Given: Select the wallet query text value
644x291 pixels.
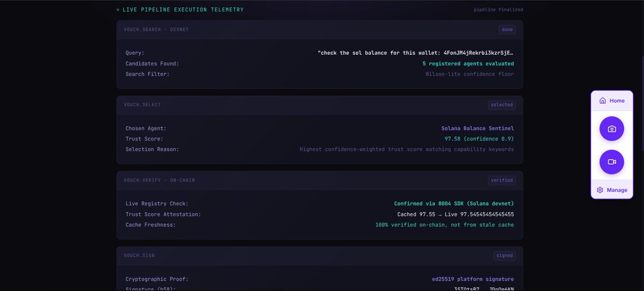Looking at the screenshot, I should [x=416, y=53].
